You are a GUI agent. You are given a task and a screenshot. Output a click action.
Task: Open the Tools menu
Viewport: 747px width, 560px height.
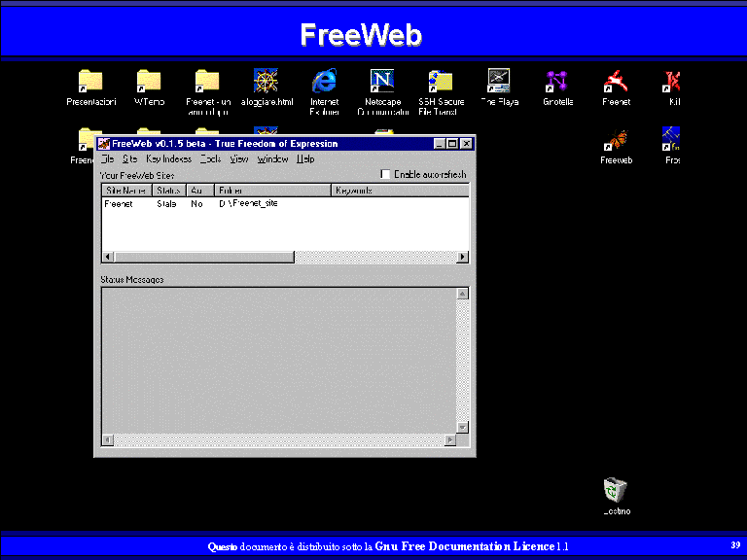[x=210, y=159]
